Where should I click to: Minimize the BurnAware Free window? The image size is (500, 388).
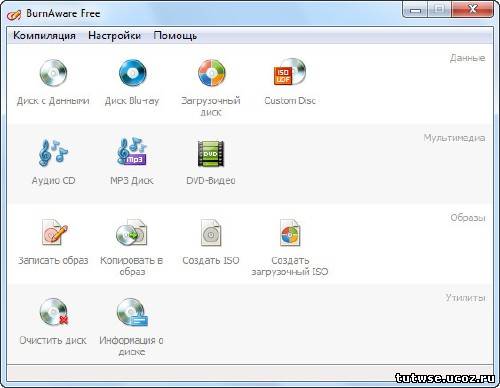(415, 10)
